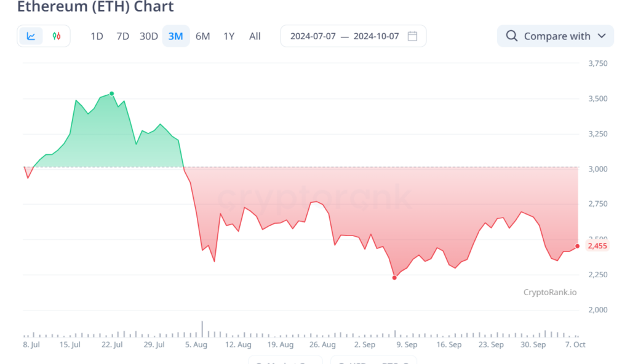Click the current price 2,455 label
This screenshot has width=630, height=364.
point(597,246)
